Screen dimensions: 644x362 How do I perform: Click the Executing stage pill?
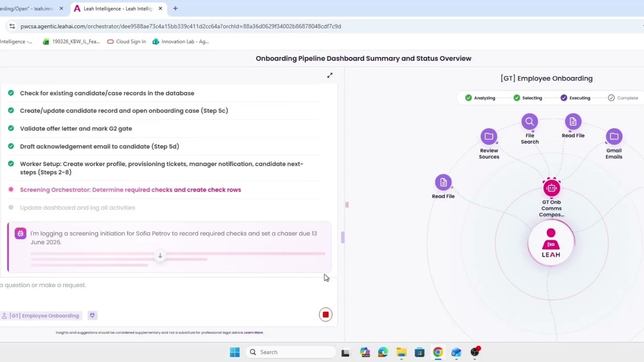(576, 98)
